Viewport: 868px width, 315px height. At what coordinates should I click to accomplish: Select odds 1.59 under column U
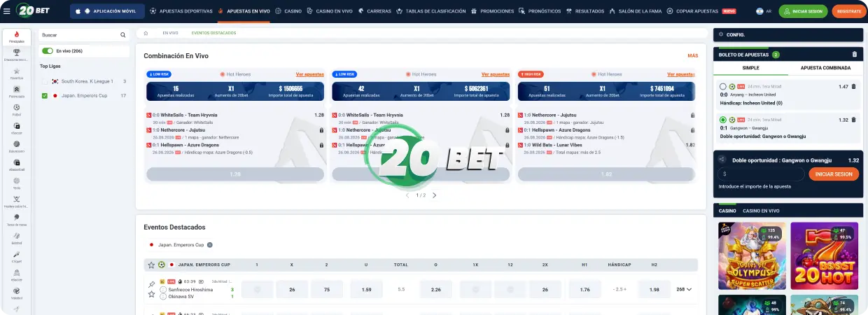[x=366, y=289]
